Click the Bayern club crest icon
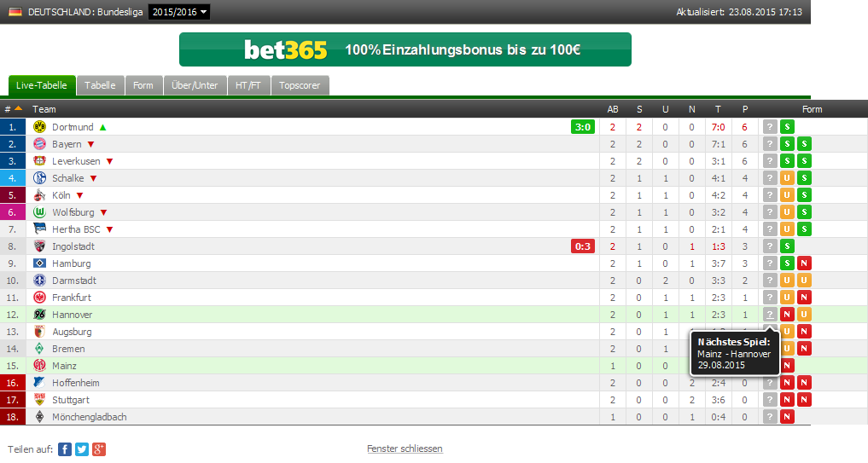This screenshot has width=868, height=463. 38,144
